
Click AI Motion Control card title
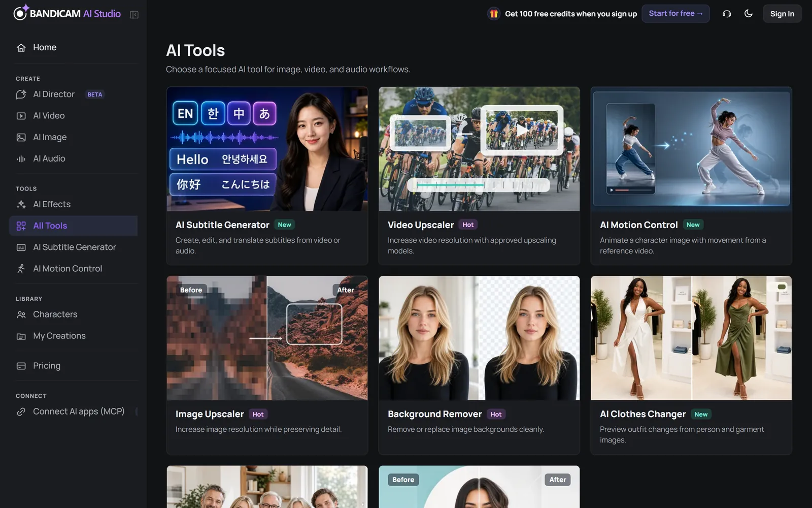tap(638, 225)
